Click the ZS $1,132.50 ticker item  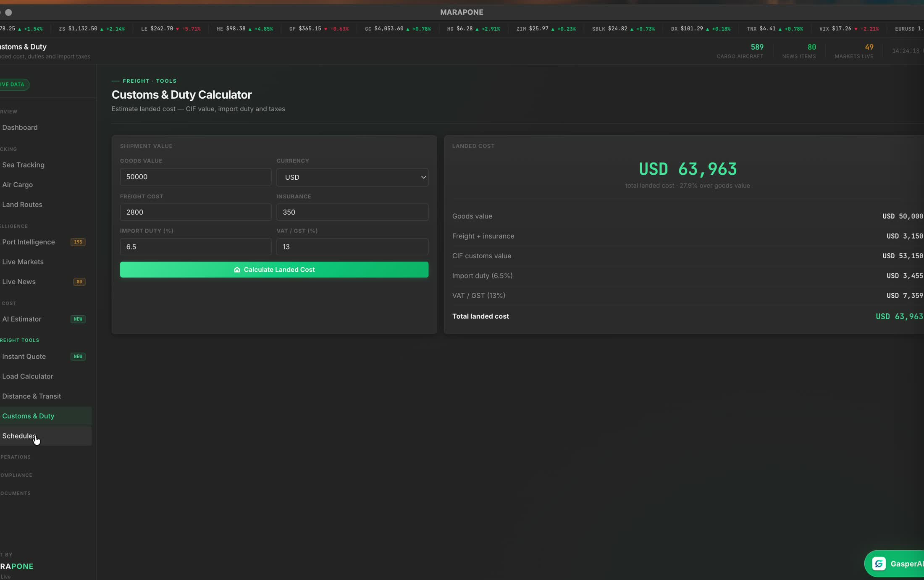click(92, 29)
